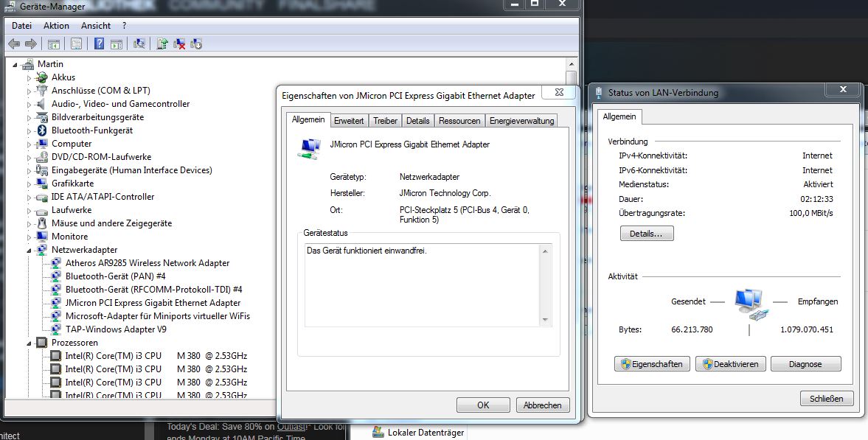Click the Übertragungsrate value 100,0 MBit/s
The width and height of the screenshot is (868, 440).
click(811, 213)
